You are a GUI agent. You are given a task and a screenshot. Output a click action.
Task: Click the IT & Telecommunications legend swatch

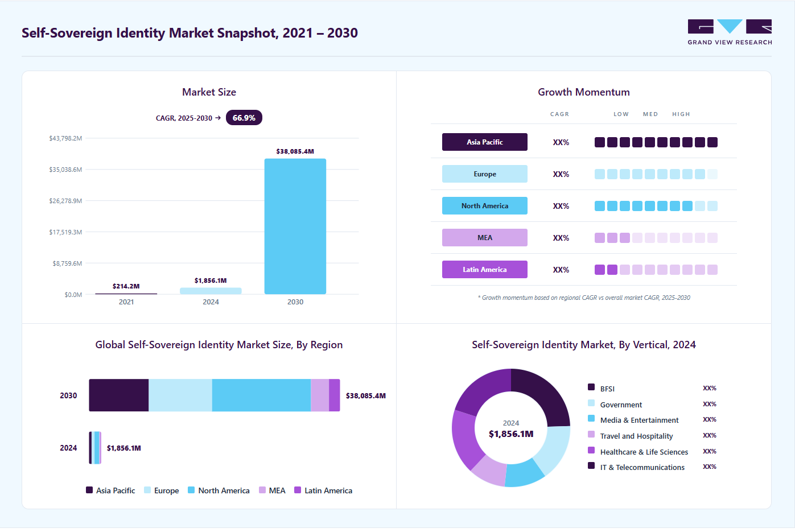coord(591,466)
